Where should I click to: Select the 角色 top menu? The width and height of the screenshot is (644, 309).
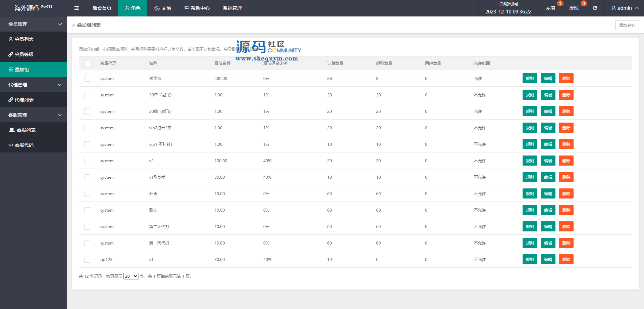[132, 8]
